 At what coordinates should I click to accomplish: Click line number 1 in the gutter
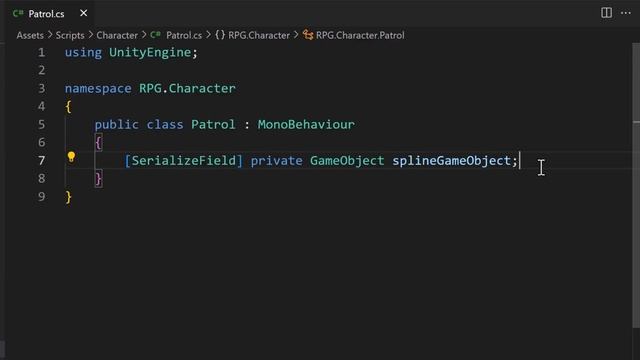(41, 53)
